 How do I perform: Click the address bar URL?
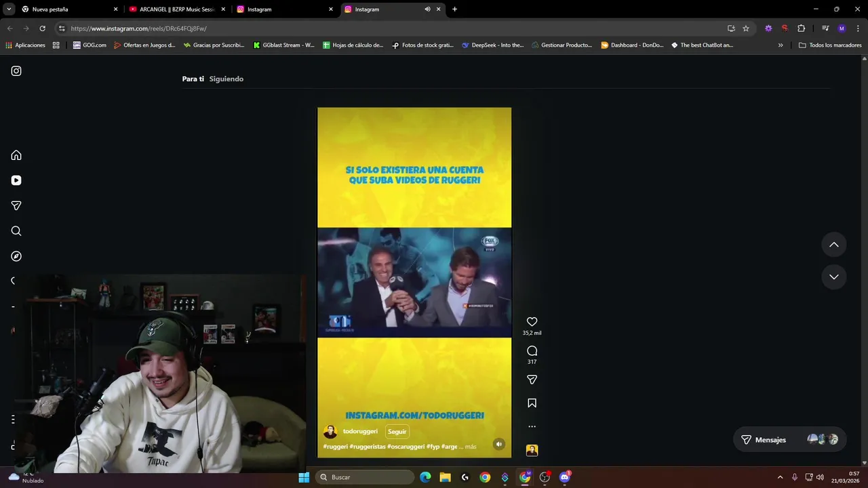tap(138, 28)
